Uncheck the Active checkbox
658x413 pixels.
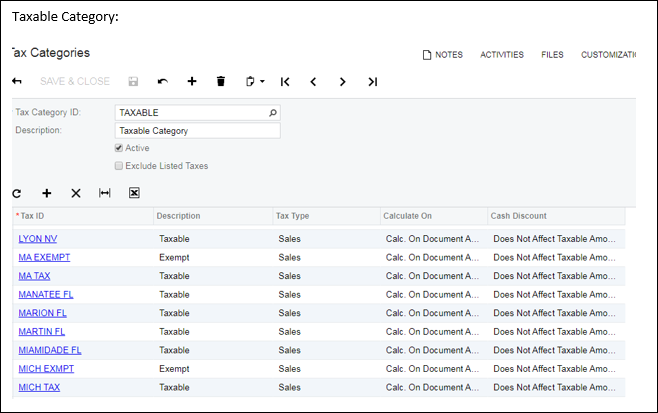pyautogui.click(x=119, y=148)
